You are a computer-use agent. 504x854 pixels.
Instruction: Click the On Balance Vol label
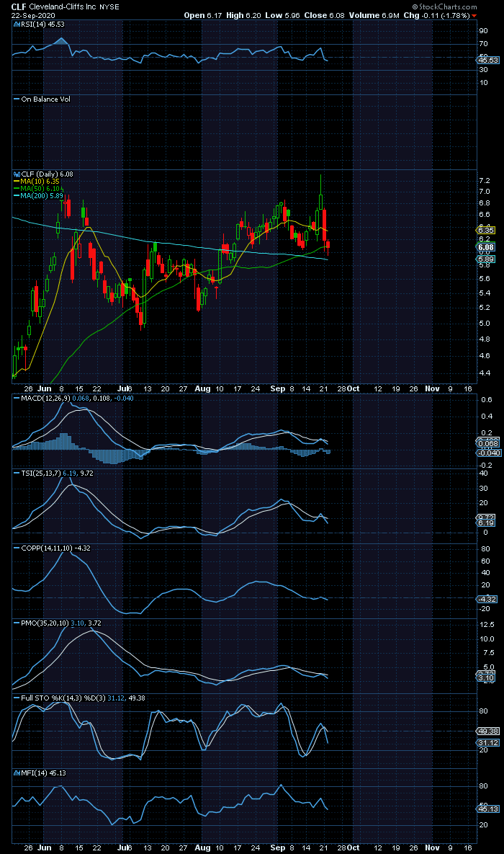(45, 99)
